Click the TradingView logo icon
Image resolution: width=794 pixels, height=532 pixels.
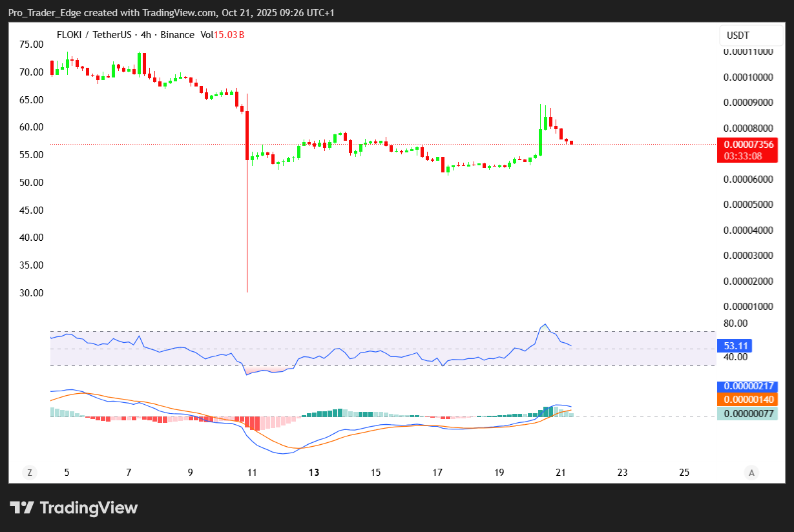(x=21, y=508)
